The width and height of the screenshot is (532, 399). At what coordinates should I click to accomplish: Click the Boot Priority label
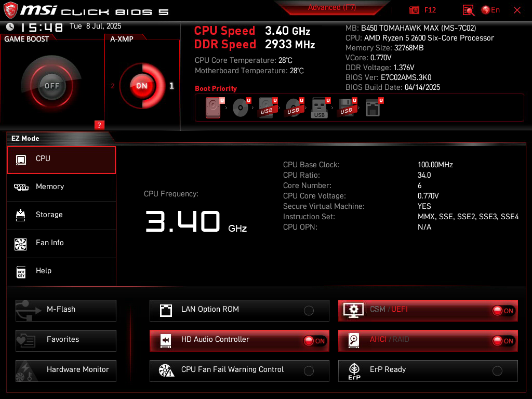click(216, 88)
